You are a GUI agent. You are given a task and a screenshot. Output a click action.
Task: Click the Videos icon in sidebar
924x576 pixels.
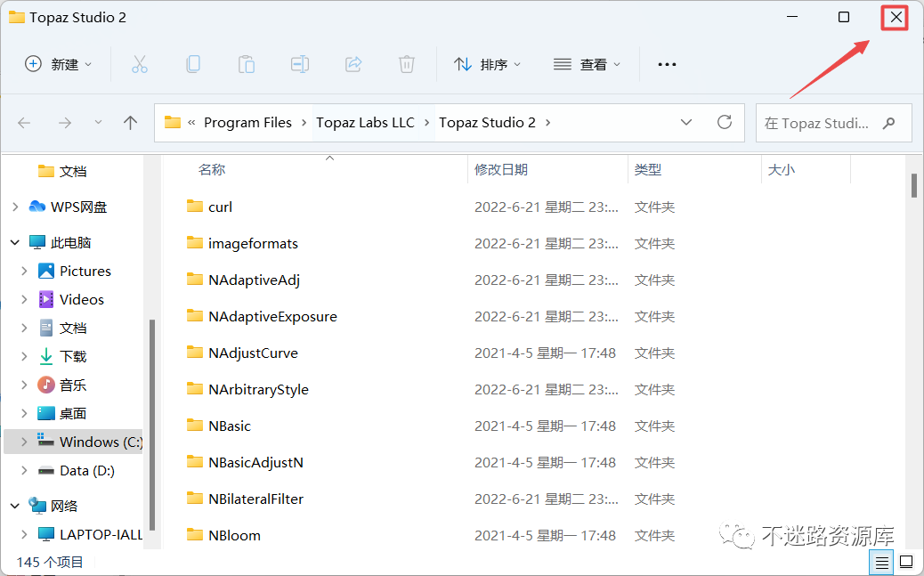[x=46, y=299]
